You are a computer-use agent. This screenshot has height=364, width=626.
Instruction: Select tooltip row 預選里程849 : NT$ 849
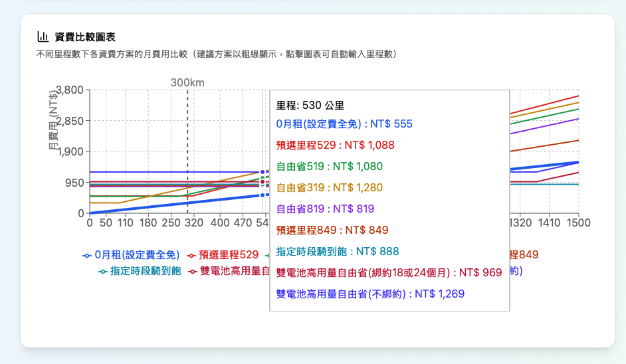click(x=332, y=230)
